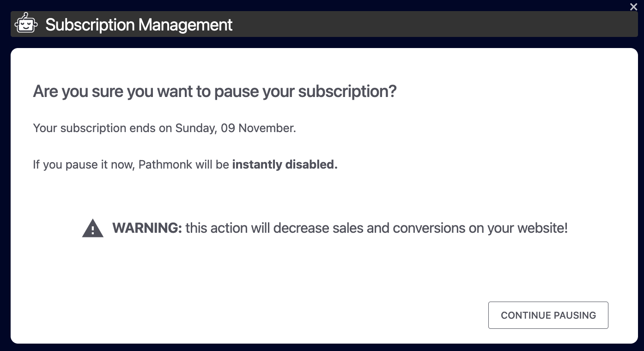Click the pause subscription question heading
644x351 pixels.
[215, 91]
